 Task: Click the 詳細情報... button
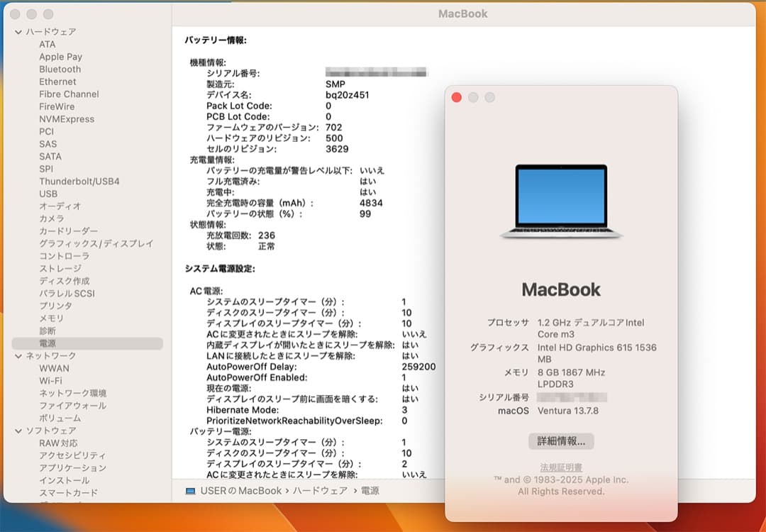562,440
